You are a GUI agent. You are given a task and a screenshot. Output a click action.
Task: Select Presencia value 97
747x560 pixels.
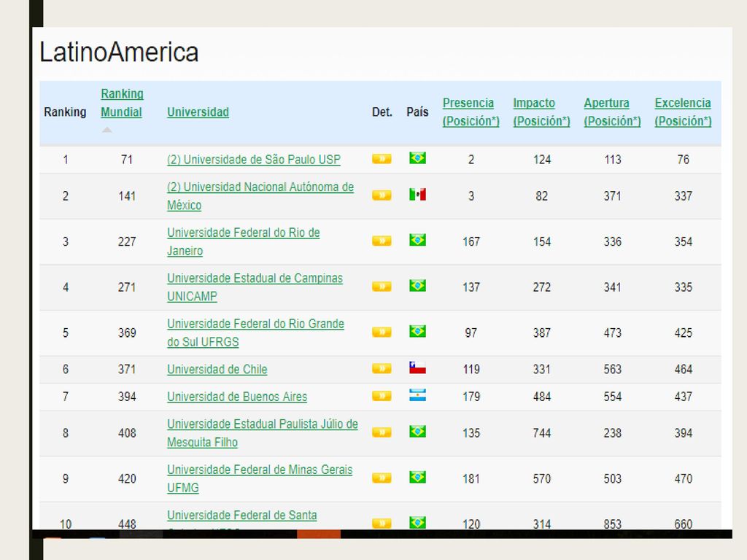(x=471, y=332)
